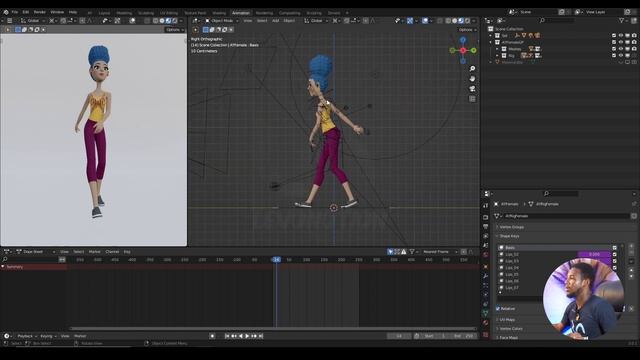The width and height of the screenshot is (640, 360).
Task: Click the timeline Marker menu
Action: (80, 336)
